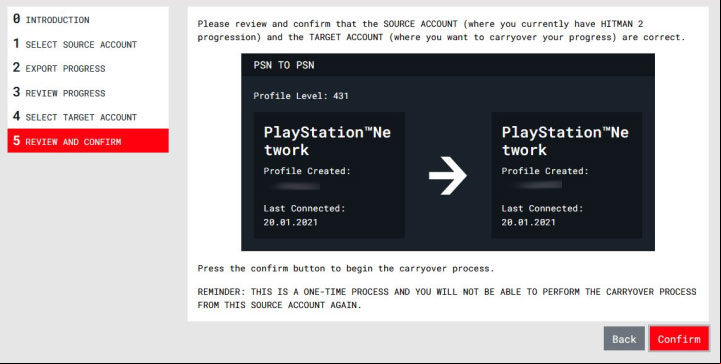
Task: Go back with the Back button
Action: pos(624,339)
